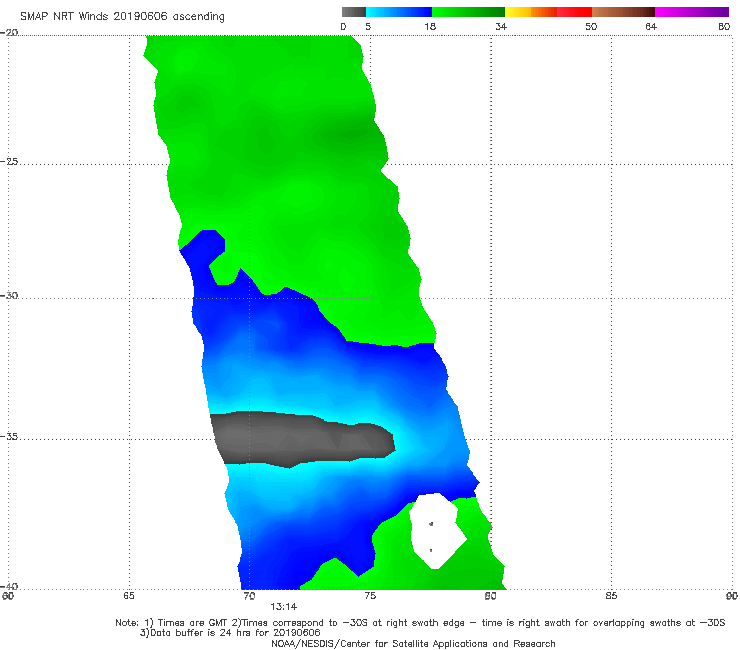Click the green 18-34 colorbar segment
The height and width of the screenshot is (650, 740).
click(468, 12)
